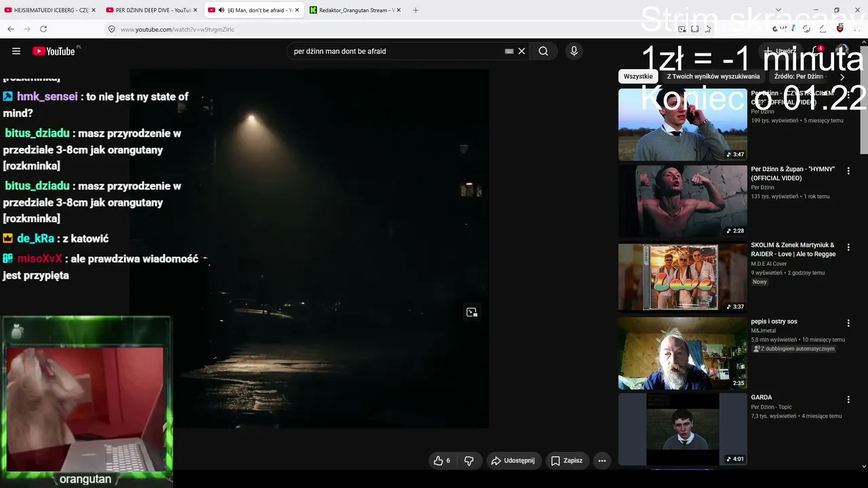Open the tab search dropdown arrow
Screen dimensions: 868x488
click(x=778, y=10)
